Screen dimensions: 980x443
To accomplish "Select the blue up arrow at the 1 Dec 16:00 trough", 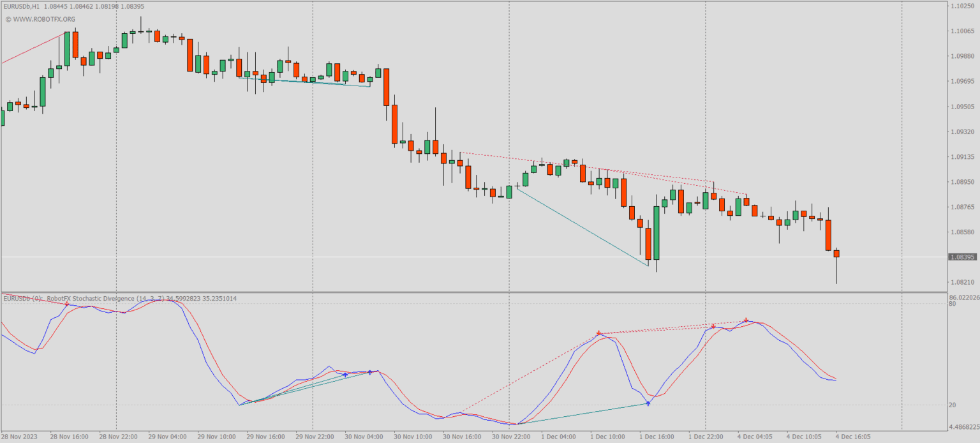I will 648,403.
